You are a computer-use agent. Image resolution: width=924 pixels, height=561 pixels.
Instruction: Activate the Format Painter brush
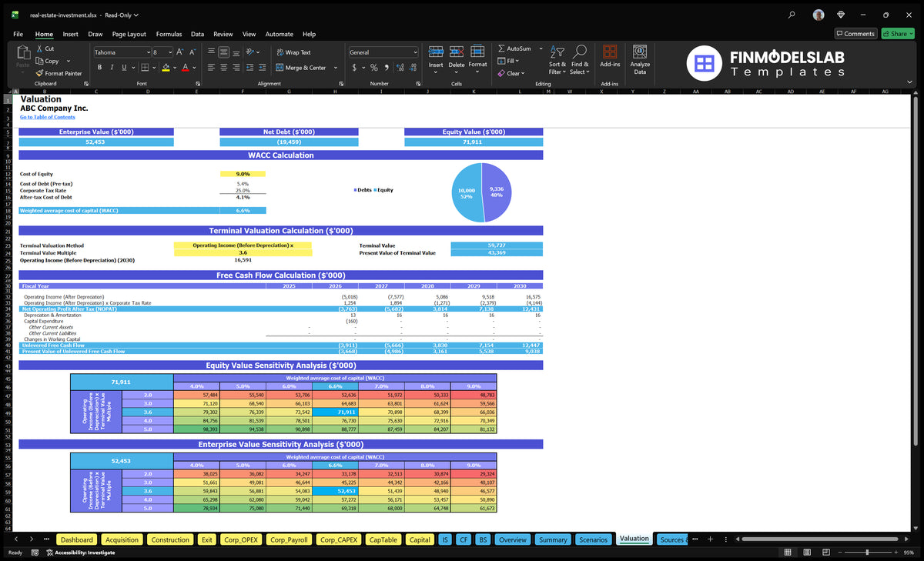tap(39, 73)
